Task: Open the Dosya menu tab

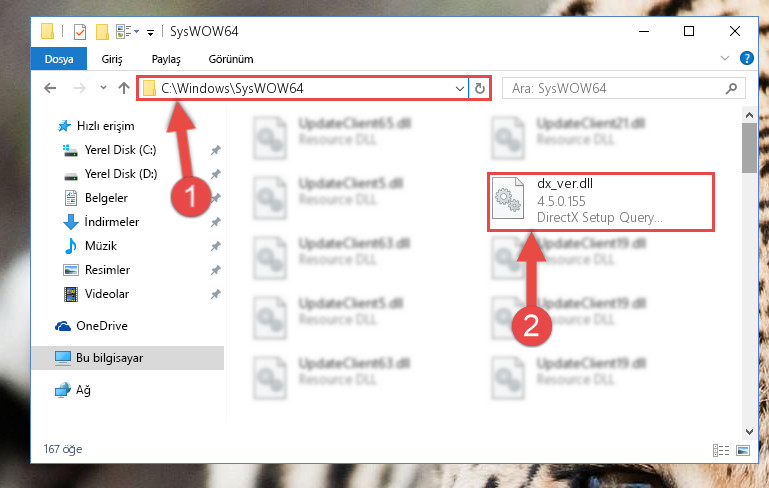Action: click(x=59, y=59)
